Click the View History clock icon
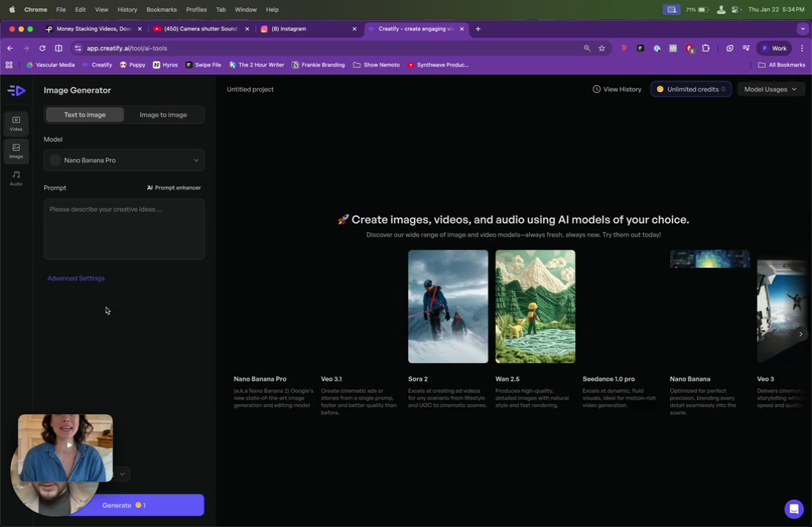Image resolution: width=812 pixels, height=527 pixels. click(597, 89)
